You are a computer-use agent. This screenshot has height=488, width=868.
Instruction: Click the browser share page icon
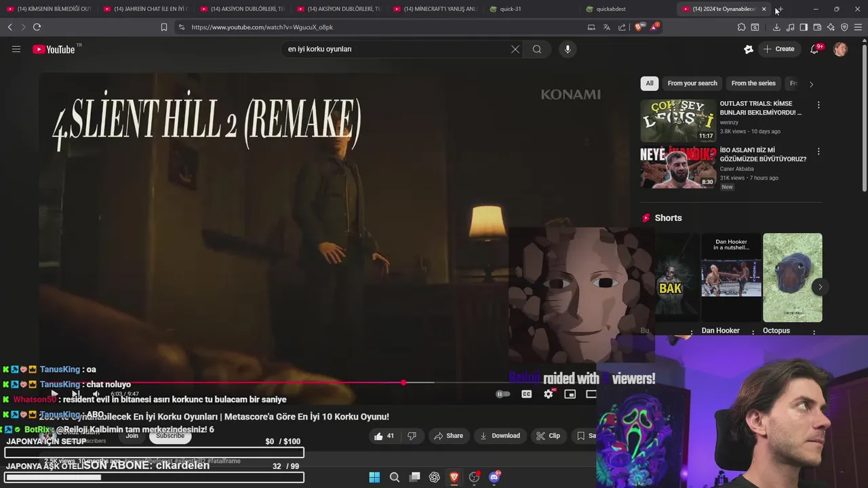click(622, 27)
